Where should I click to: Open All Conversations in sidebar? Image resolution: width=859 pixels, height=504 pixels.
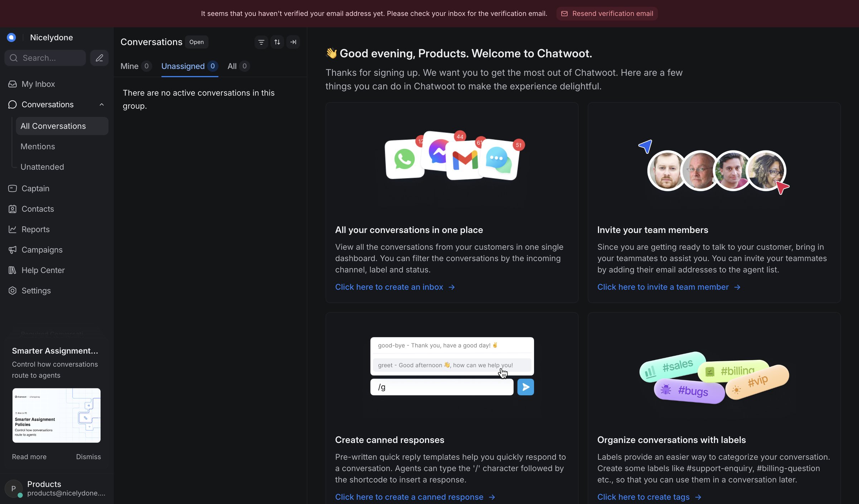coord(62,126)
